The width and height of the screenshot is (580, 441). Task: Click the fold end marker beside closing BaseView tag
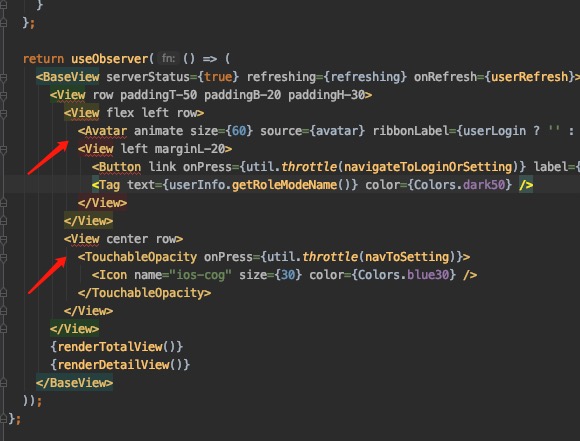tap(3, 383)
